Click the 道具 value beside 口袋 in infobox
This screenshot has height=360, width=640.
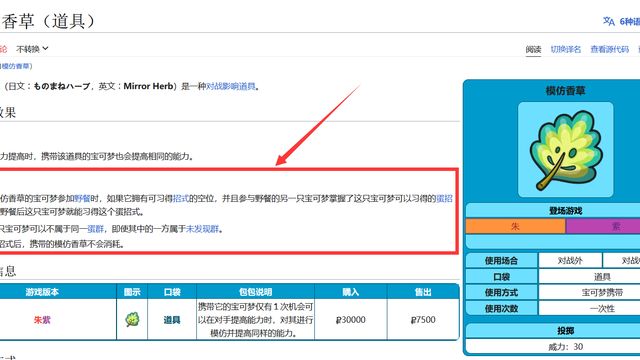click(602, 276)
